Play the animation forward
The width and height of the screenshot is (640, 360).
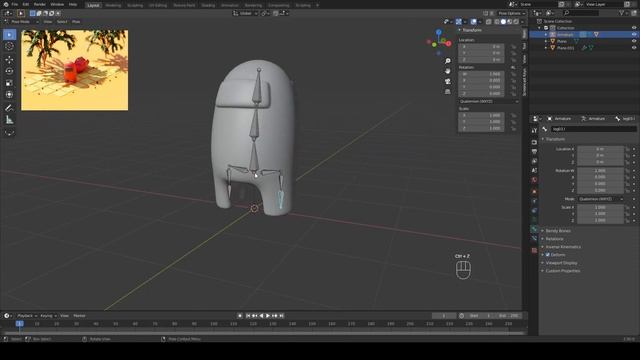268,316
